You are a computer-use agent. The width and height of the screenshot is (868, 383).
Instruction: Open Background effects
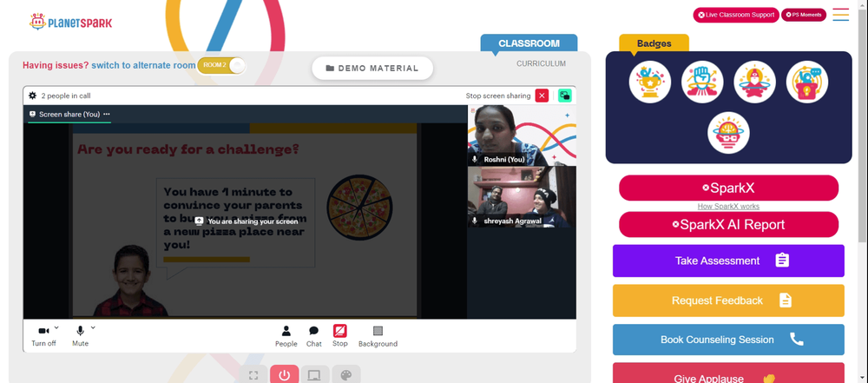click(x=378, y=336)
